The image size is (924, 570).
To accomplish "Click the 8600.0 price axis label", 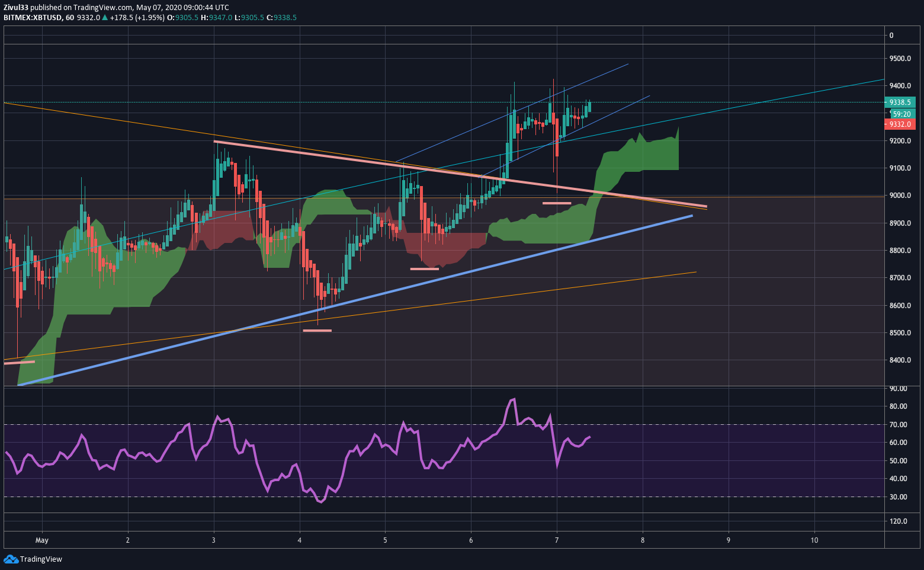I will coord(900,306).
